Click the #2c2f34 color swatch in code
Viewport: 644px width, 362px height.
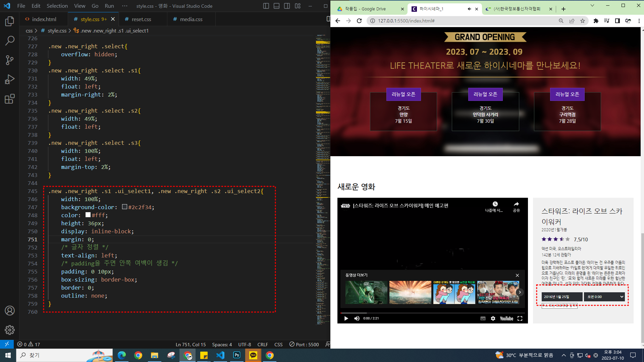[124, 207]
